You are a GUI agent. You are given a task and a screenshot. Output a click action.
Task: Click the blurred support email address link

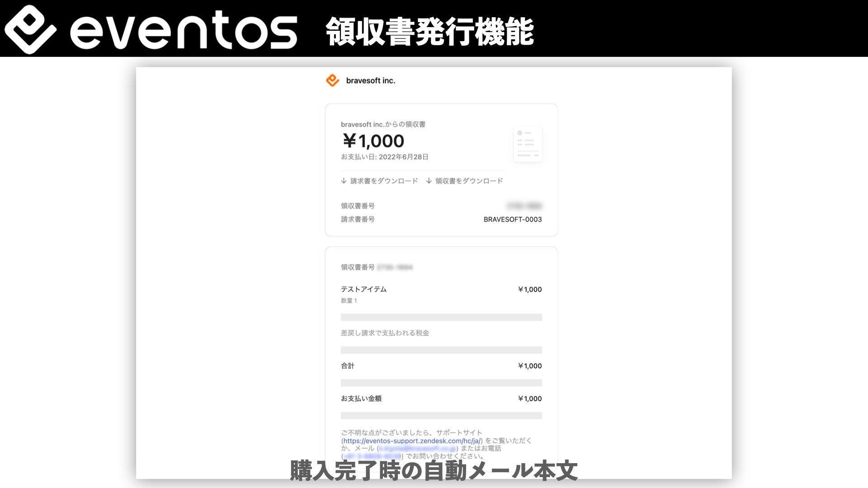tap(417, 448)
